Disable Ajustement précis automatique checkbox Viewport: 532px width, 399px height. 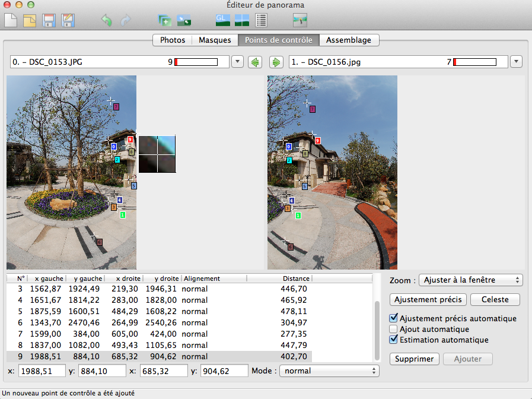393,319
